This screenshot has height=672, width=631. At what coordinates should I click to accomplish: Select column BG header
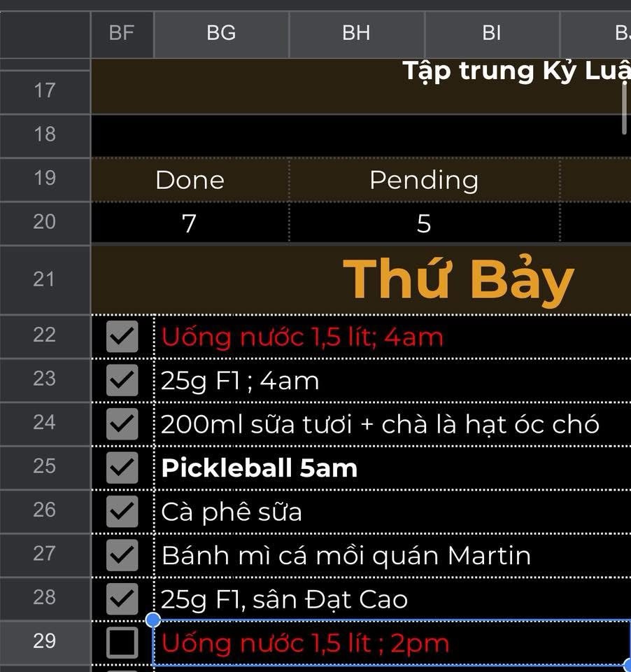[x=221, y=33]
